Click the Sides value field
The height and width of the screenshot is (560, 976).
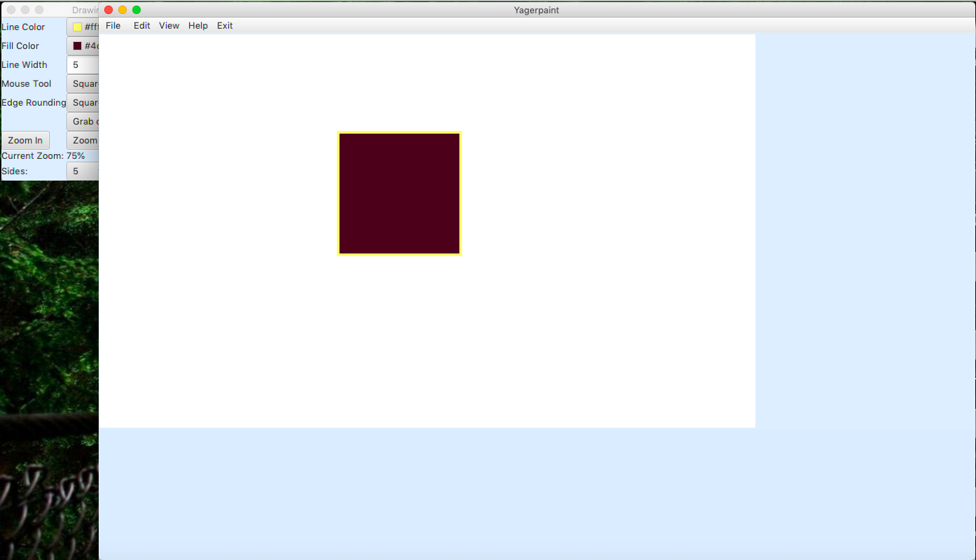tap(83, 171)
